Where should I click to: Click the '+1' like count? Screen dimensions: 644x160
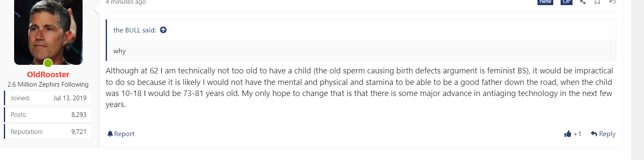tap(578, 134)
